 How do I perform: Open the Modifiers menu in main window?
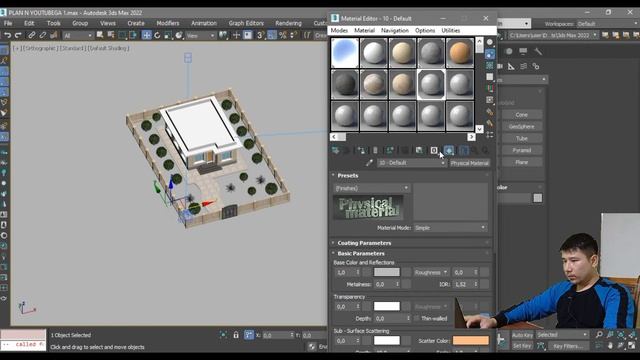coord(168,23)
